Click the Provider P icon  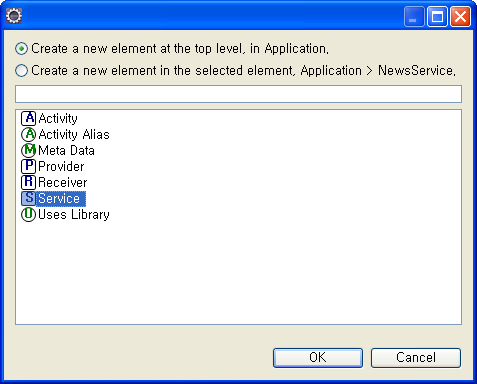pos(28,166)
